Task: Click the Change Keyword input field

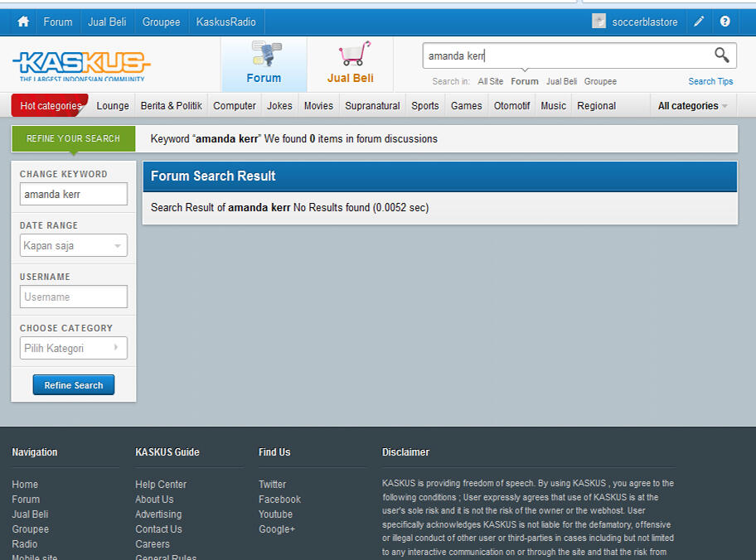Action: pyautogui.click(x=74, y=194)
